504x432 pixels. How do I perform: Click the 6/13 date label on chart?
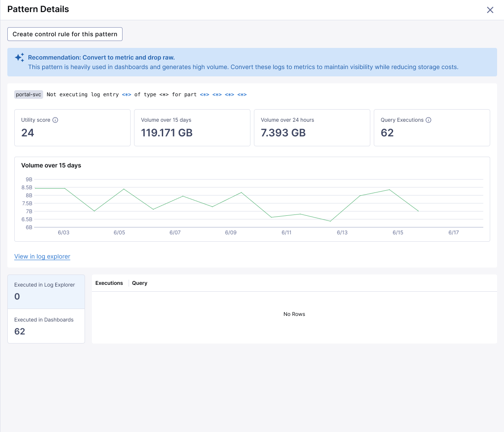pos(342,232)
